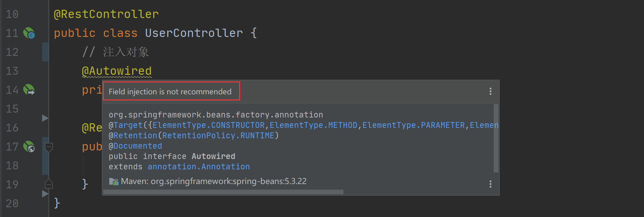
Task: Click the request mapping globe icon on line 17
Action: coord(29,146)
